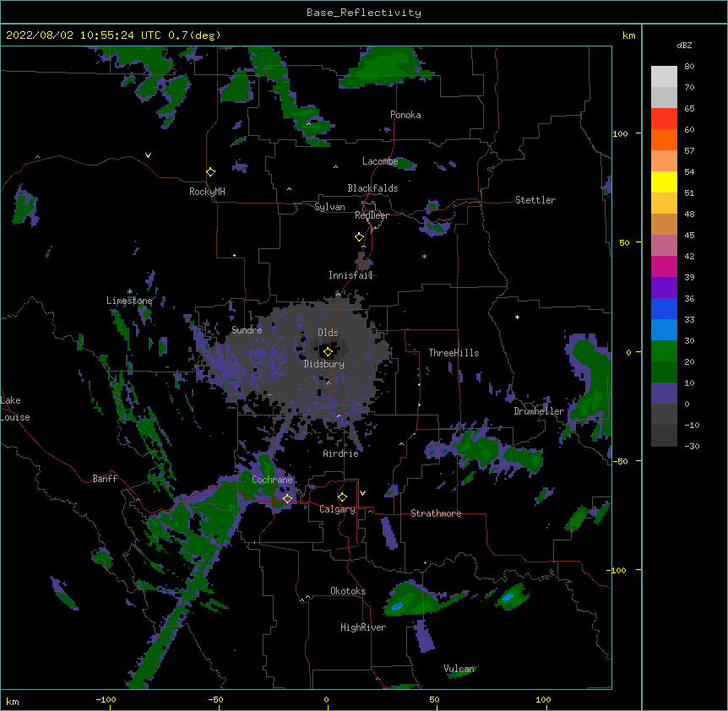Image resolution: width=728 pixels, height=711 pixels.
Task: Select the purple 36-39 dBZ legend swatch
Action: (664, 288)
